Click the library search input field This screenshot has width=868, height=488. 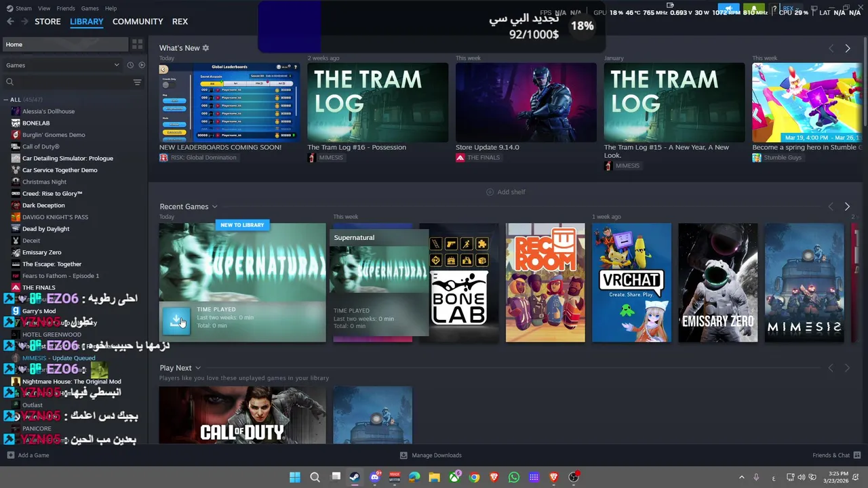click(68, 82)
